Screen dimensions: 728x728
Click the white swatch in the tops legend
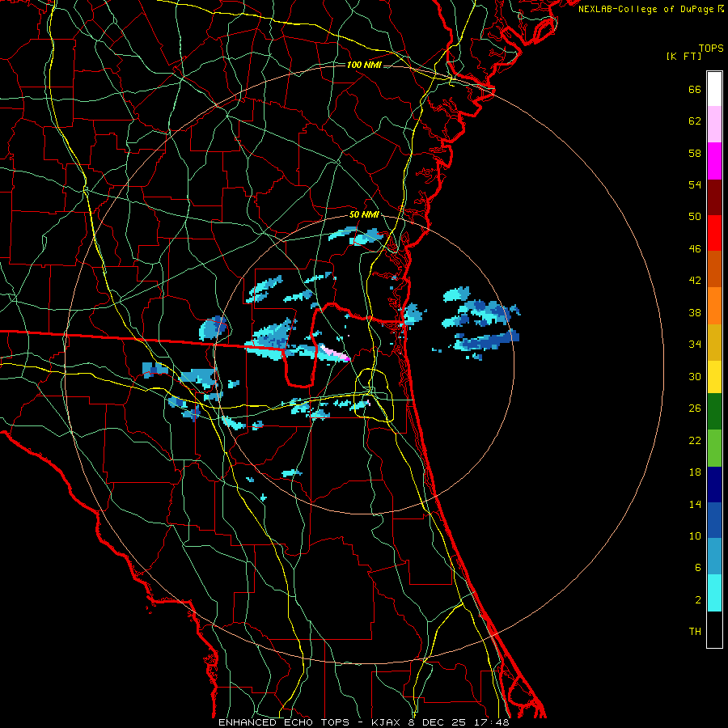coord(714,89)
